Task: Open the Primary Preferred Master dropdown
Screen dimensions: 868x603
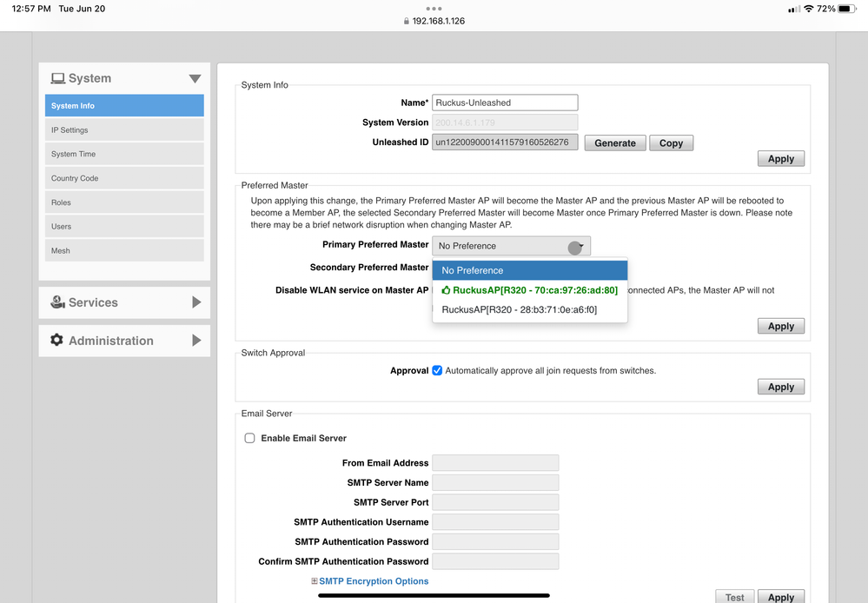Action: coord(511,246)
